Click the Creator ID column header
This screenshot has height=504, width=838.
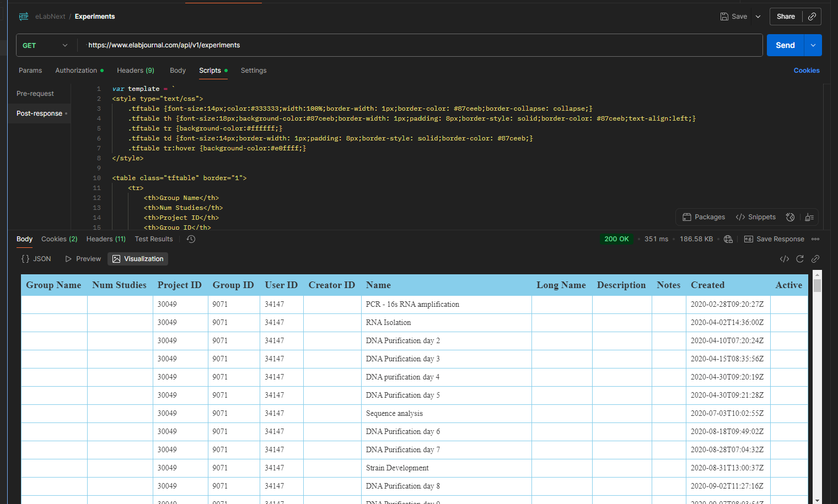click(332, 285)
